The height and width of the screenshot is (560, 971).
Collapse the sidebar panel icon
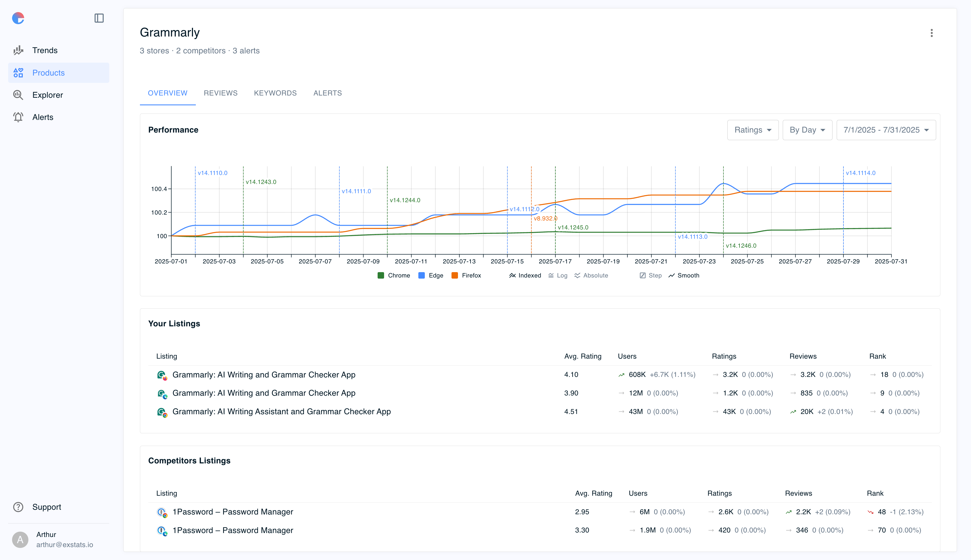[99, 18]
